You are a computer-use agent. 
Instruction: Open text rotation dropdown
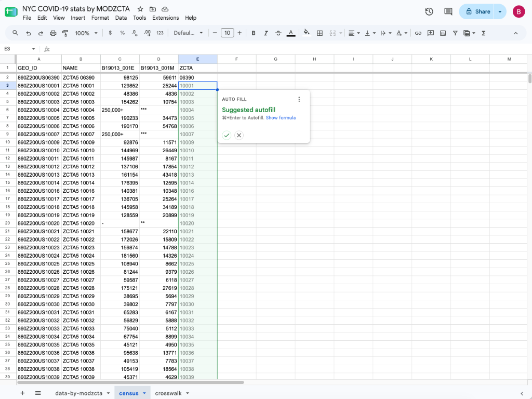402,33
